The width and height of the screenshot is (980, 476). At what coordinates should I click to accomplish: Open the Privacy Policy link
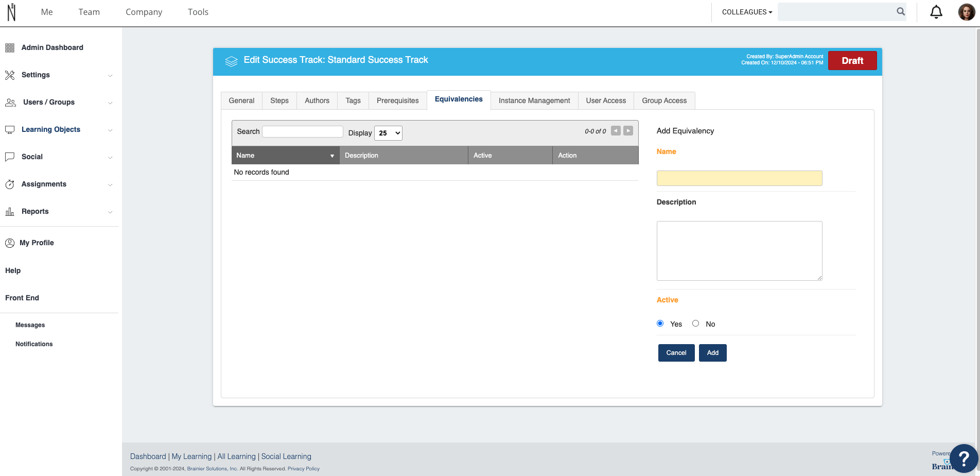pos(304,469)
